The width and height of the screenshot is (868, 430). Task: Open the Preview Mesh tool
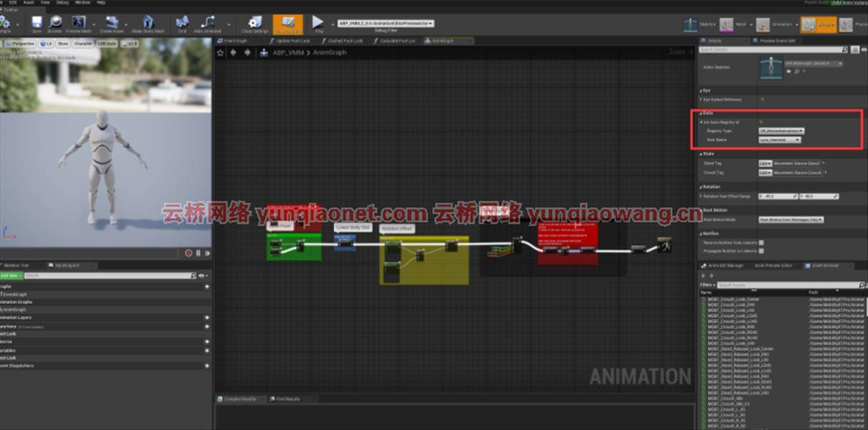pyautogui.click(x=78, y=24)
